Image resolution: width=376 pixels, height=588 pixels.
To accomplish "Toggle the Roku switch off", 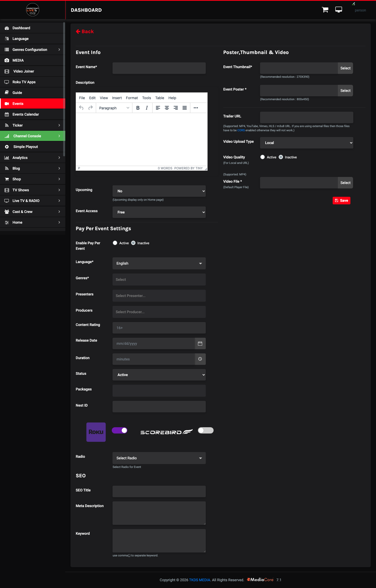I will [x=120, y=430].
